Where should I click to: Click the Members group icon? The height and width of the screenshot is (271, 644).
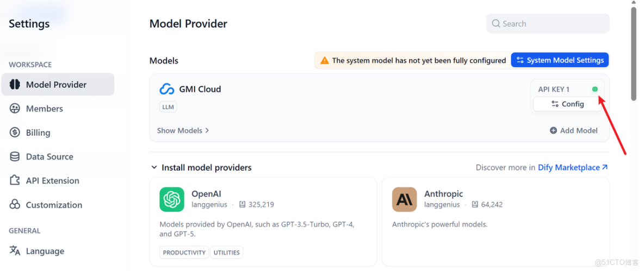[x=15, y=109]
